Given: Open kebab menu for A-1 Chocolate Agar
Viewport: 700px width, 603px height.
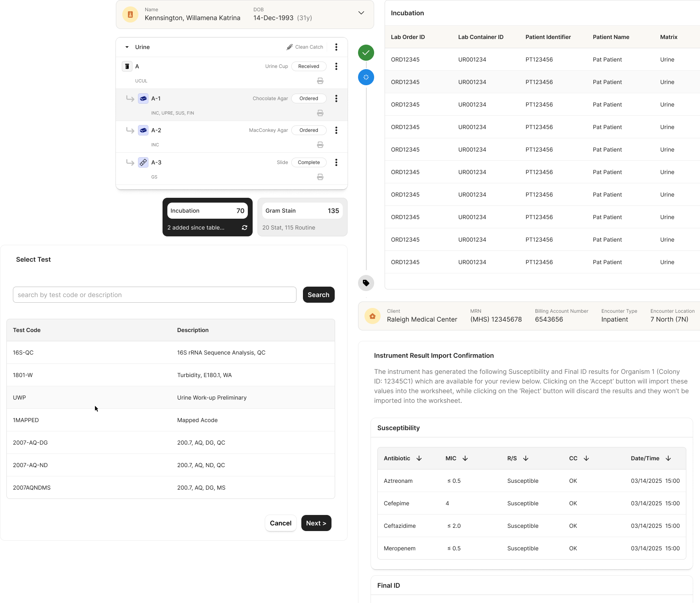Looking at the screenshot, I should pos(336,98).
